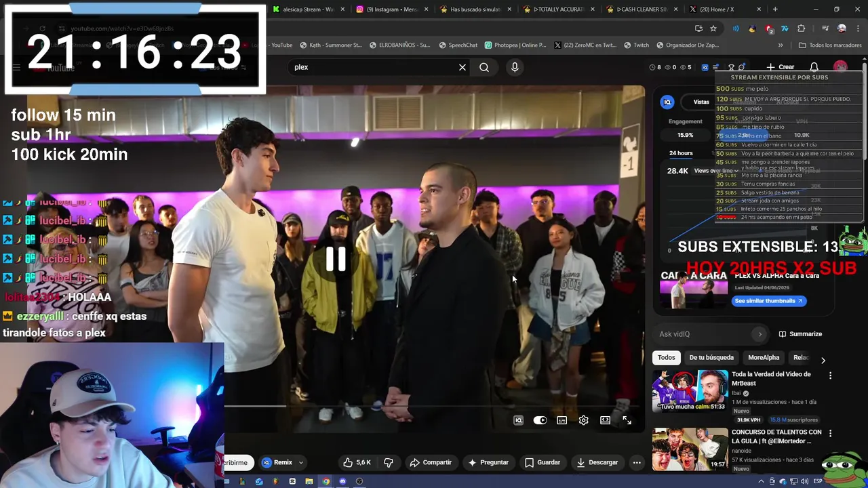This screenshot has height=488, width=868.
Task: Open File Explorer from the taskbar
Action: click(x=309, y=481)
